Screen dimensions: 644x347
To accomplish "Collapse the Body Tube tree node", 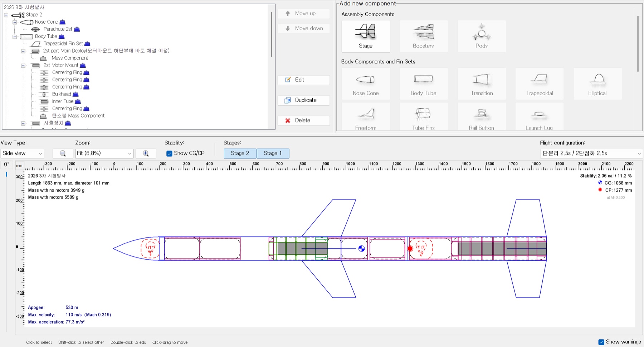I will [x=15, y=37].
